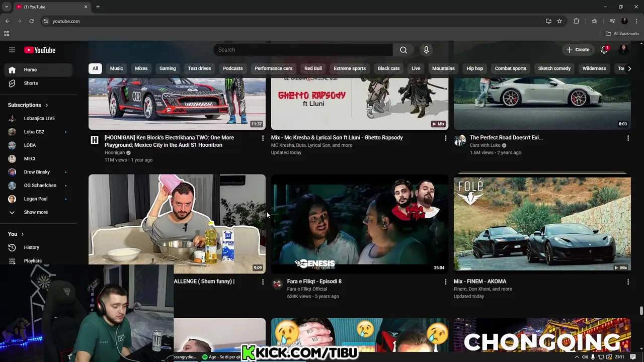Select the Red Bull chip
The height and width of the screenshot is (362, 644).
[313, 68]
